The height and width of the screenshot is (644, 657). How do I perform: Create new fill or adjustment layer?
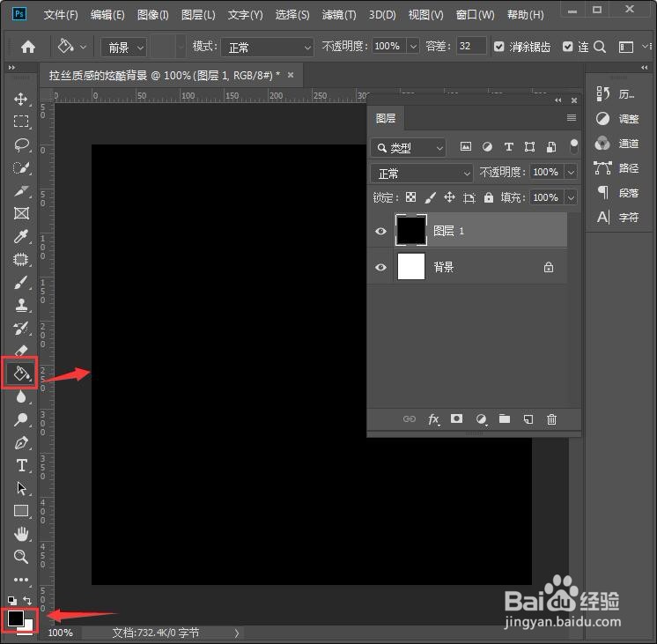(481, 418)
